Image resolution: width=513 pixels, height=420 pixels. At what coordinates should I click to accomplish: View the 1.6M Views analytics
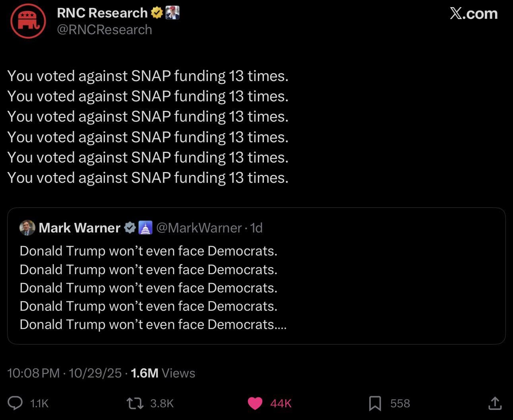tap(163, 373)
